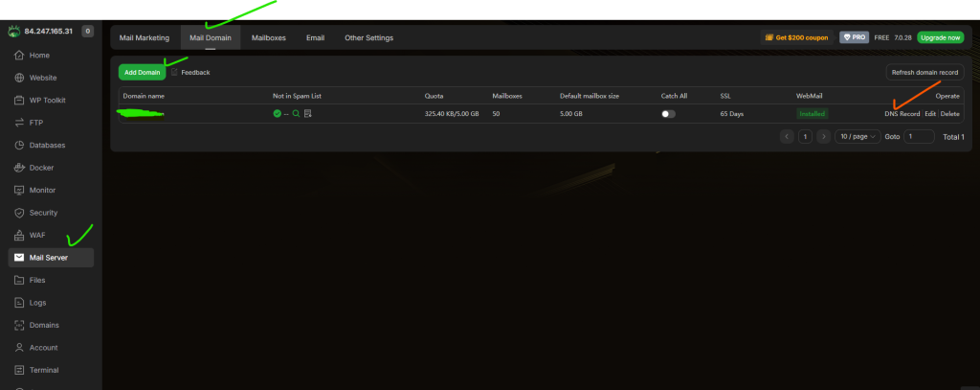Click the magnifier icon in the spam list column

297,113
